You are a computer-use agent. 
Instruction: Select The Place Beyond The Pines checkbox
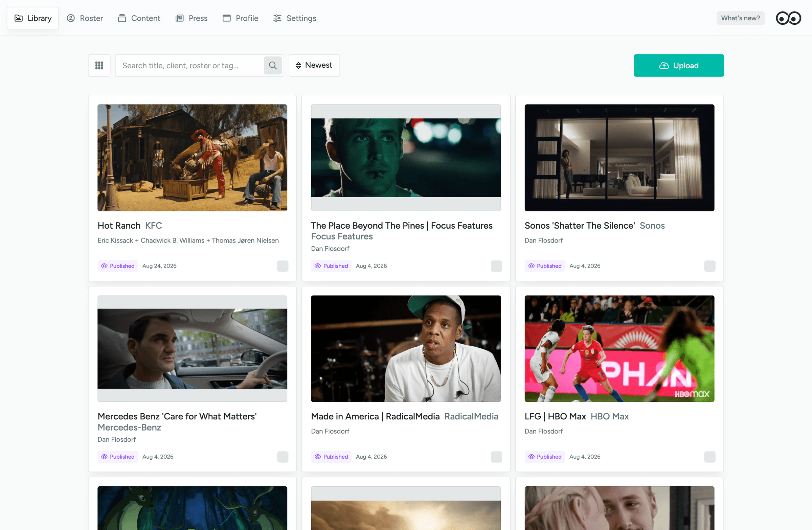tap(496, 266)
